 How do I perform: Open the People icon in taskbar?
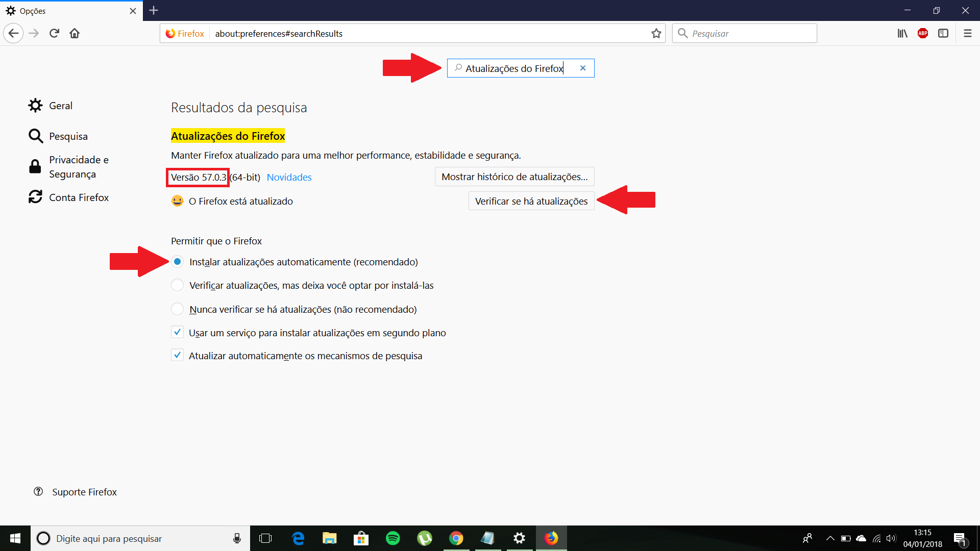(x=807, y=538)
